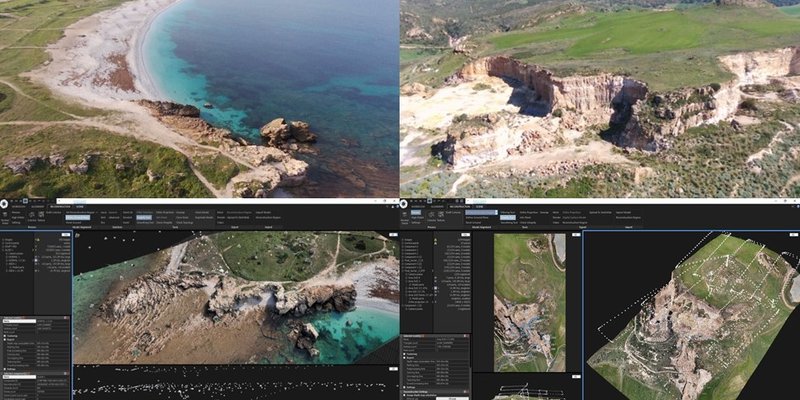Open SCENE tab in left window

pyautogui.click(x=80, y=206)
